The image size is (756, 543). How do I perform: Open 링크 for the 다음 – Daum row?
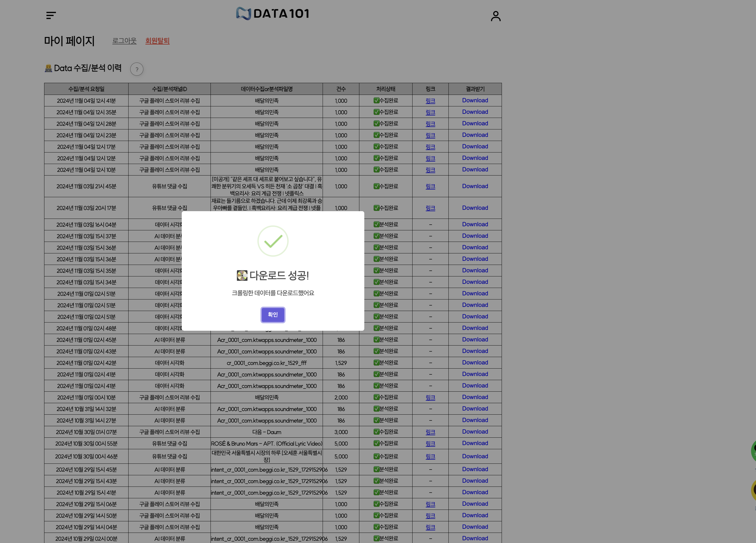tap(430, 432)
